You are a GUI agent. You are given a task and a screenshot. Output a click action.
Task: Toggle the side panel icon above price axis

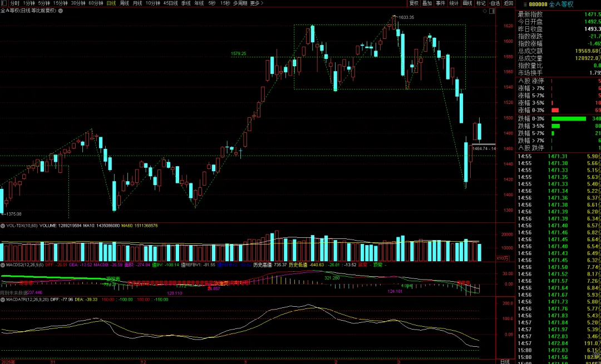pyautogui.click(x=492, y=11)
